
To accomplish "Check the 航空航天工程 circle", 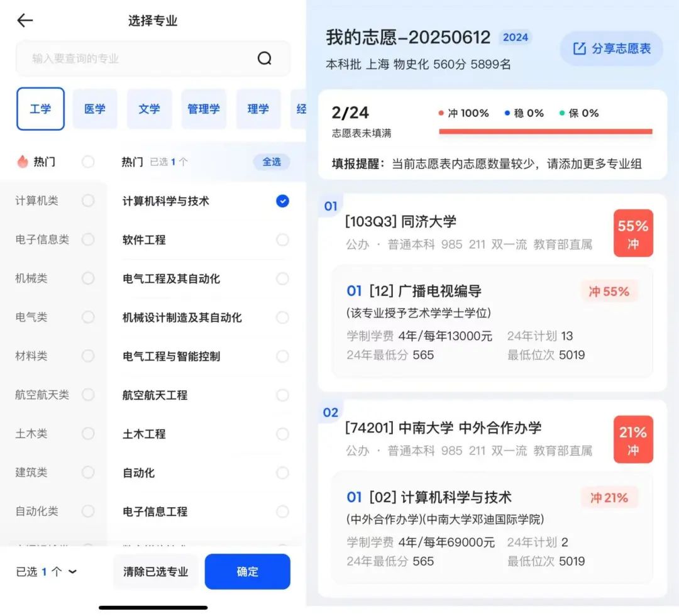I will (x=282, y=395).
